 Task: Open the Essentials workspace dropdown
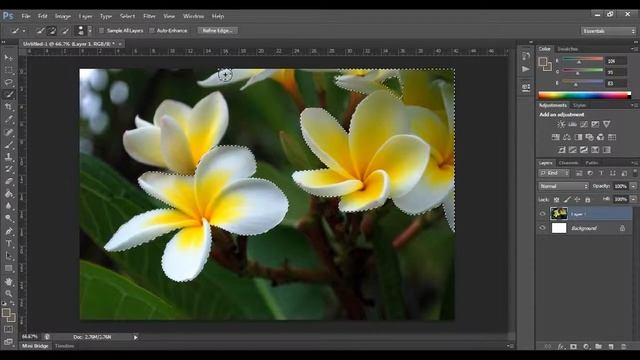(609, 31)
